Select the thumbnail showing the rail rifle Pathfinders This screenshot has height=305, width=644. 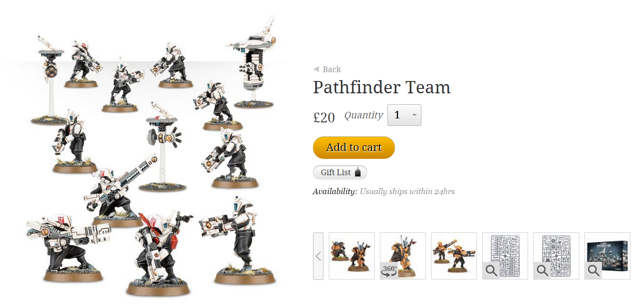click(454, 256)
